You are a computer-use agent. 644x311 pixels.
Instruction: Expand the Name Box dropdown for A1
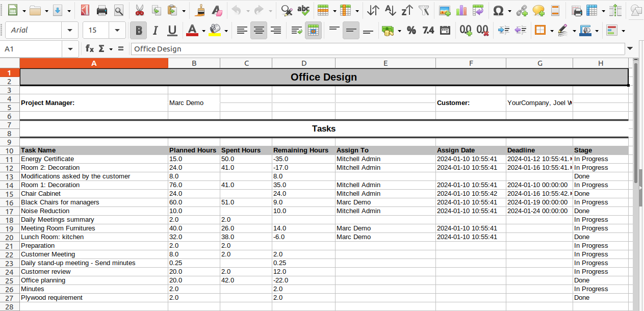pos(70,49)
